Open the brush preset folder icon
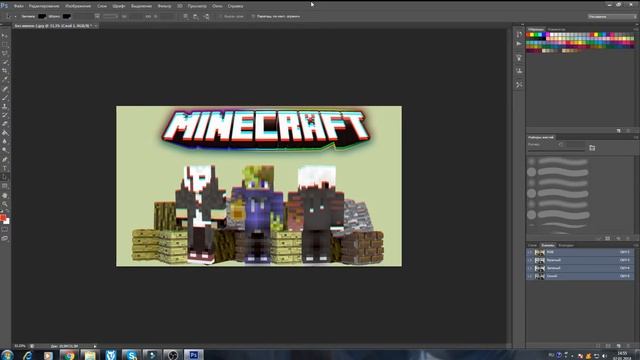 [592, 148]
